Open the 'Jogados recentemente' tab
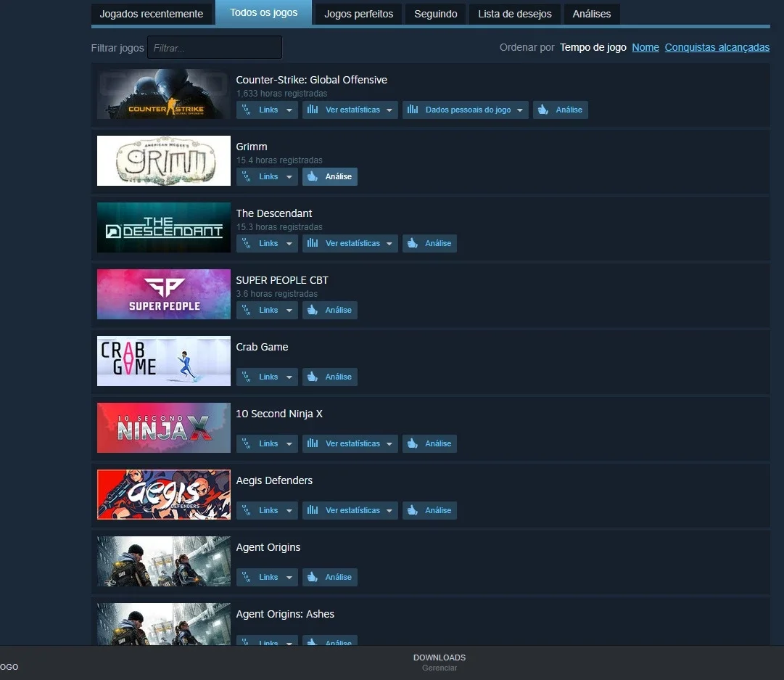Screen dimensions: 784x680 pos(152,14)
